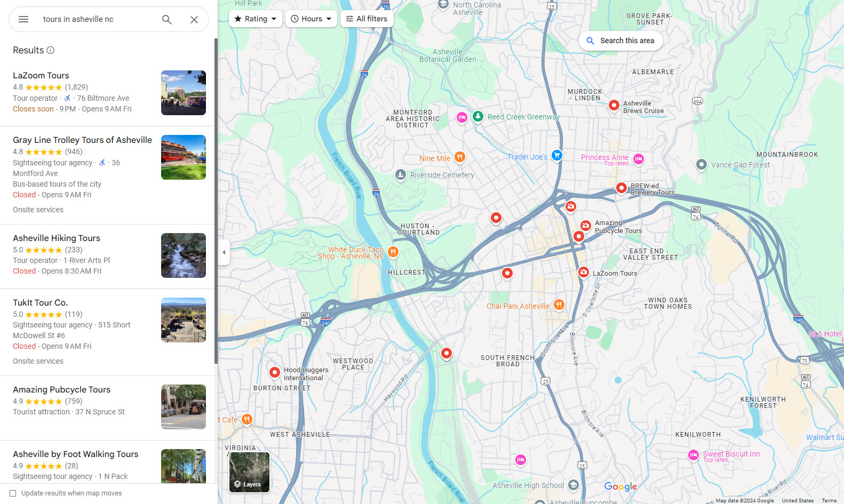Open the TukIt Tour Co. photo thumbnail

click(x=184, y=320)
